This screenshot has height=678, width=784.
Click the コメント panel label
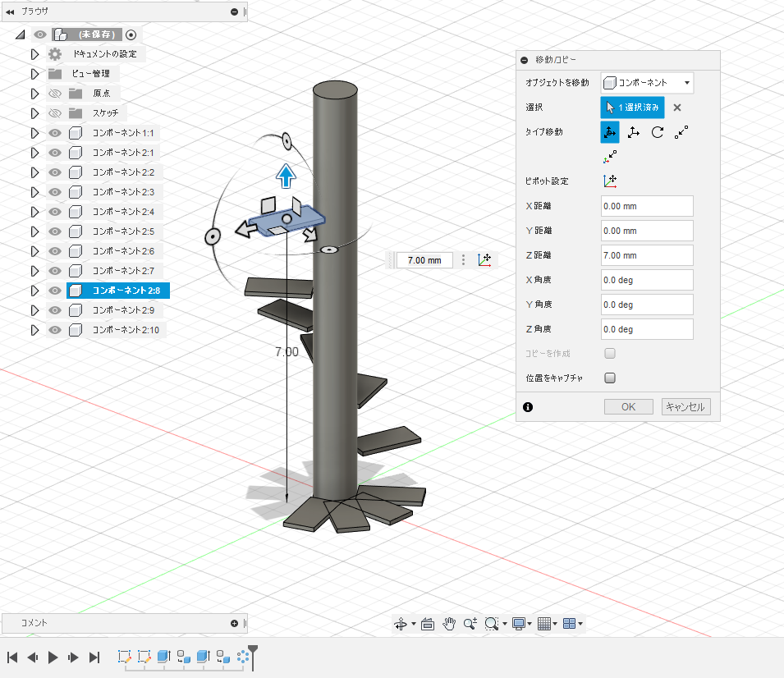tap(34, 623)
